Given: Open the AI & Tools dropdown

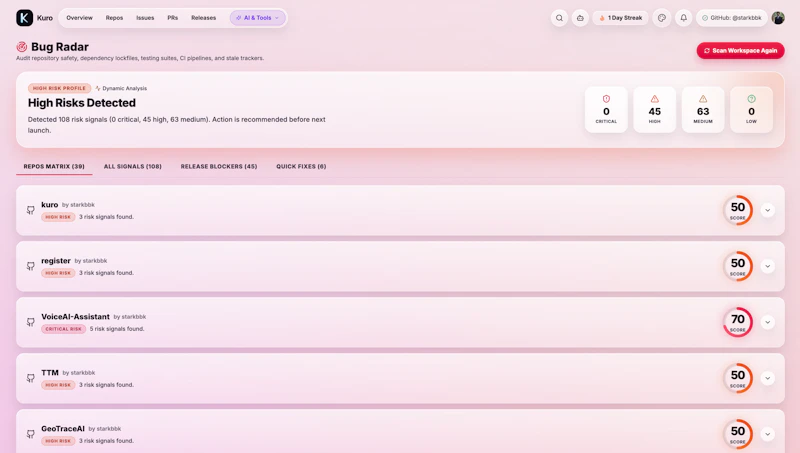Looking at the screenshot, I should pyautogui.click(x=258, y=18).
